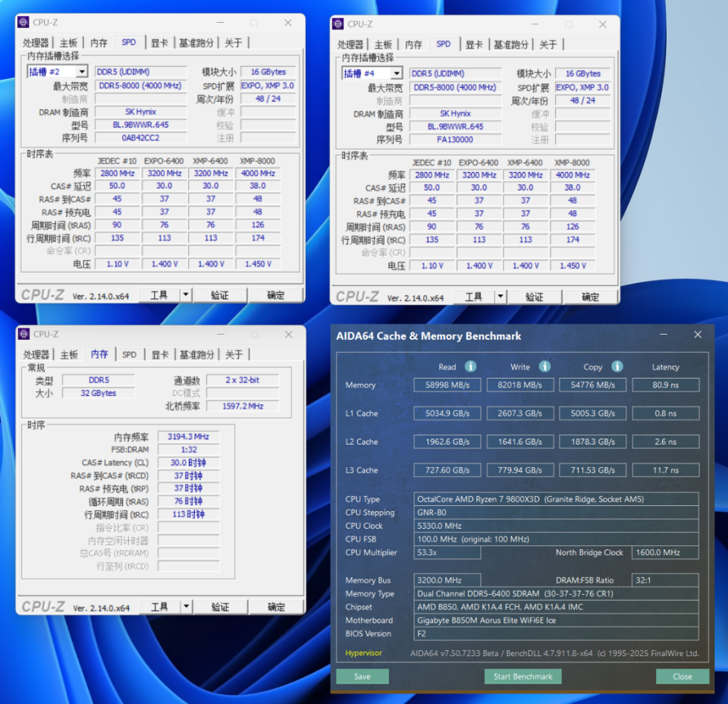Click DRAM:FSB Ratio value 32:1
Image resolution: width=728 pixels, height=704 pixels.
coord(665,580)
